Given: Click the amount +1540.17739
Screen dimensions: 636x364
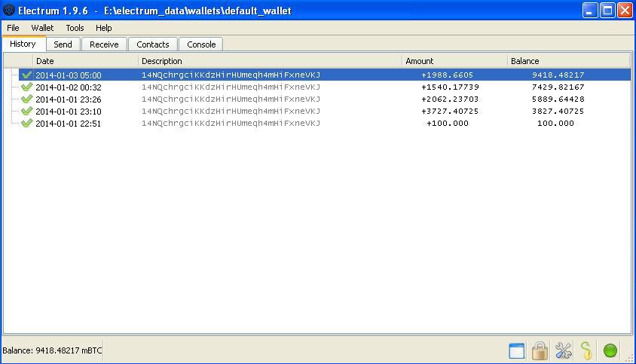Looking at the screenshot, I should click(450, 87).
